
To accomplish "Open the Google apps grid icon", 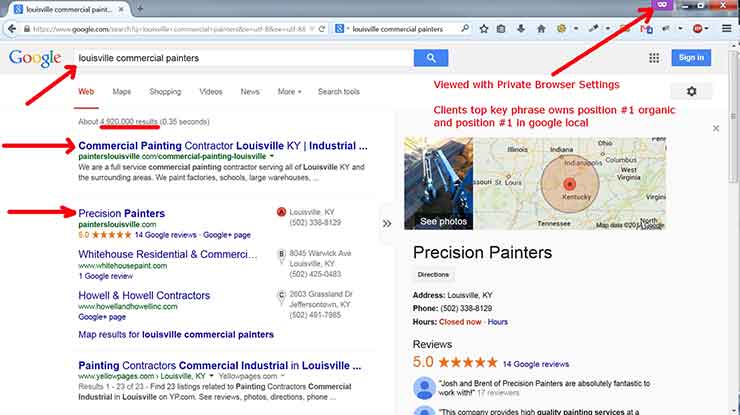I will coord(654,58).
